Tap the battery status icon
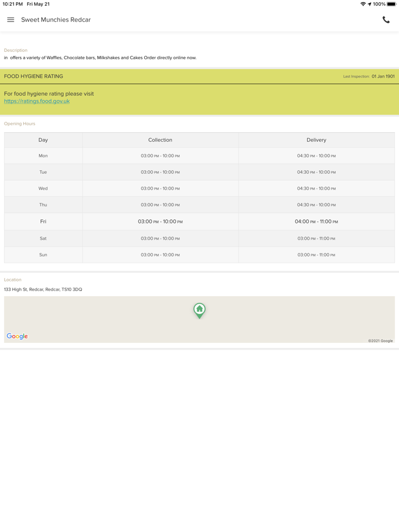 click(391, 4)
